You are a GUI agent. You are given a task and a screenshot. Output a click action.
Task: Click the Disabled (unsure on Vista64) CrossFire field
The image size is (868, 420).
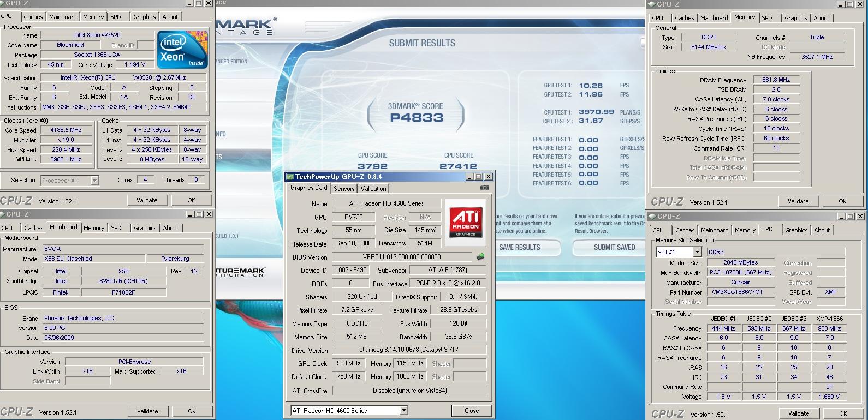[x=409, y=391]
